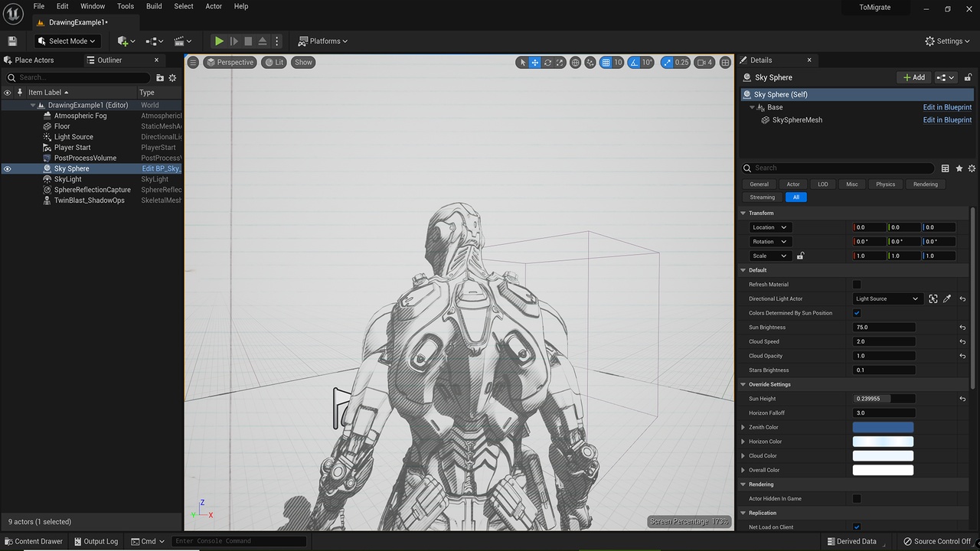Open the Build menu
The height and width of the screenshot is (551, 980).
[154, 6]
